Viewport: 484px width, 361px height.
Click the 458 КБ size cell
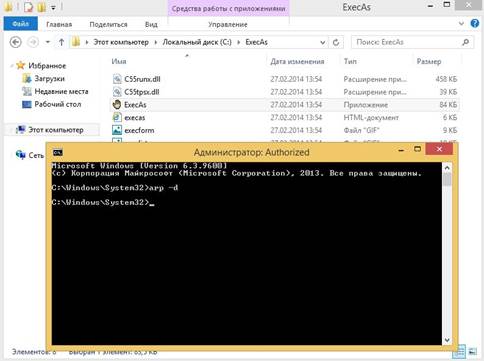446,79
